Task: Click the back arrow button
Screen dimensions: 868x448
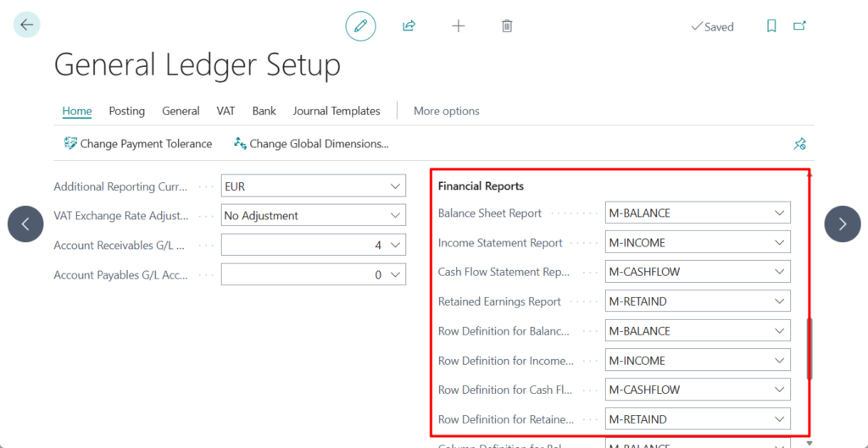Action: point(26,25)
